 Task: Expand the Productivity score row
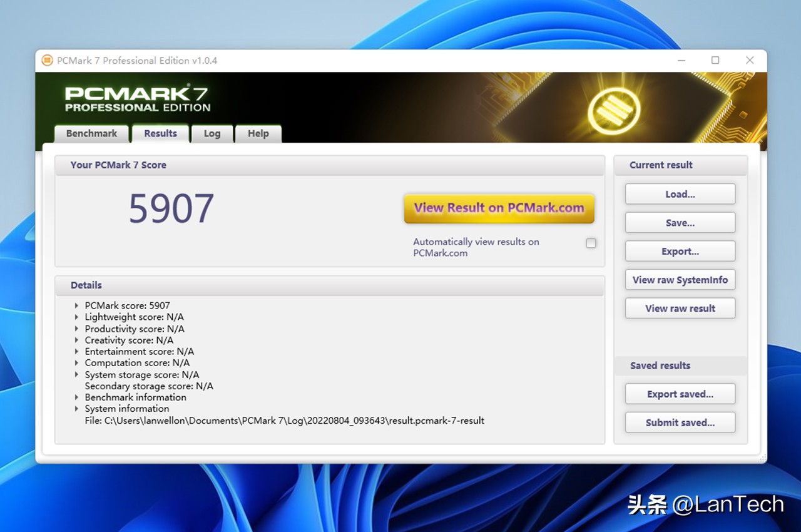77,329
